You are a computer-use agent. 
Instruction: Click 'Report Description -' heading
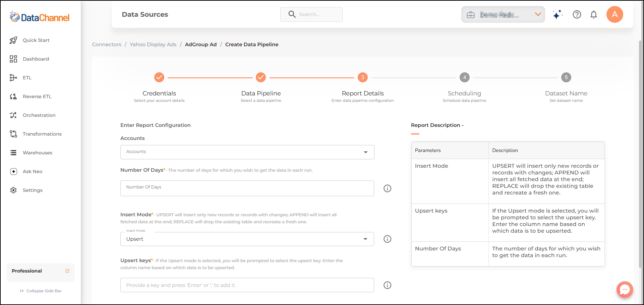point(437,125)
